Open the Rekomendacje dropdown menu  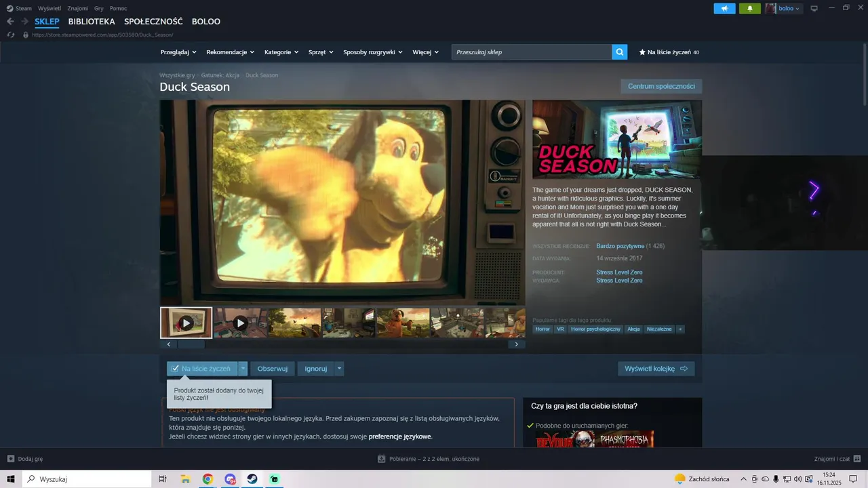231,52
